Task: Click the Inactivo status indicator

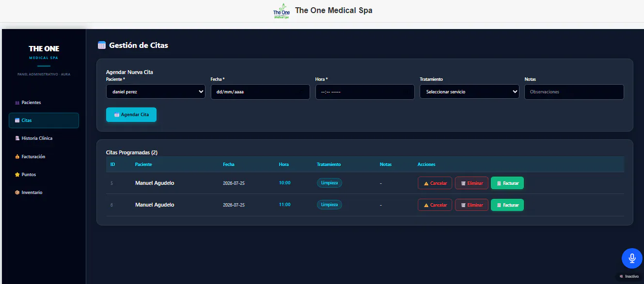Action: click(629, 276)
